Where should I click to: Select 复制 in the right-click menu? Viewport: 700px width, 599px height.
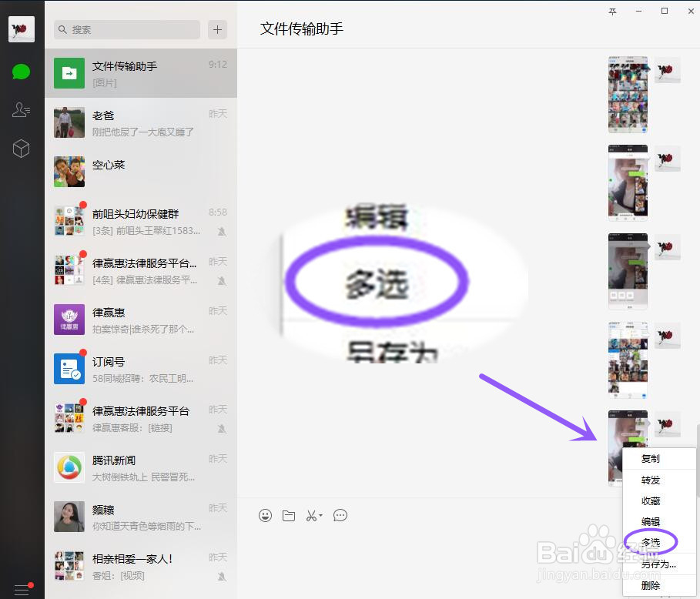point(650,457)
